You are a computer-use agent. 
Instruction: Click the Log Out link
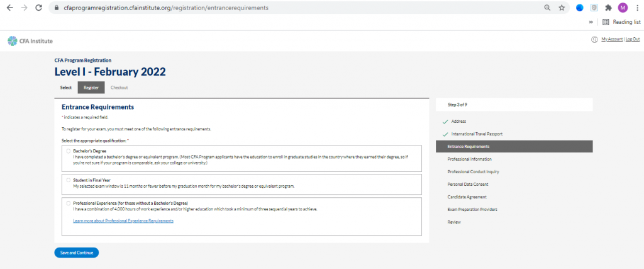coord(633,39)
